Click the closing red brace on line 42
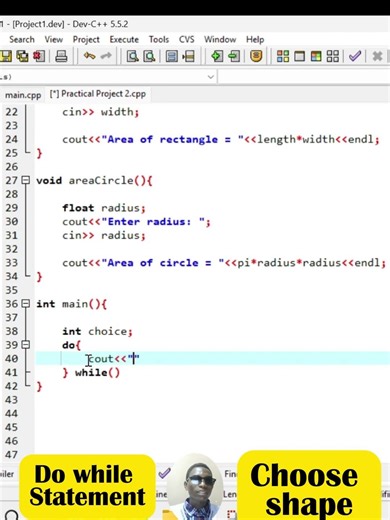Image resolution: width=390 pixels, height=520 pixels. pyautogui.click(x=39, y=386)
